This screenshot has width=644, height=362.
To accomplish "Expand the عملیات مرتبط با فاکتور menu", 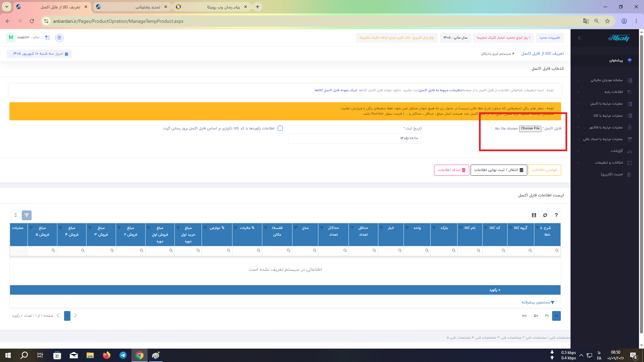I will click(605, 127).
